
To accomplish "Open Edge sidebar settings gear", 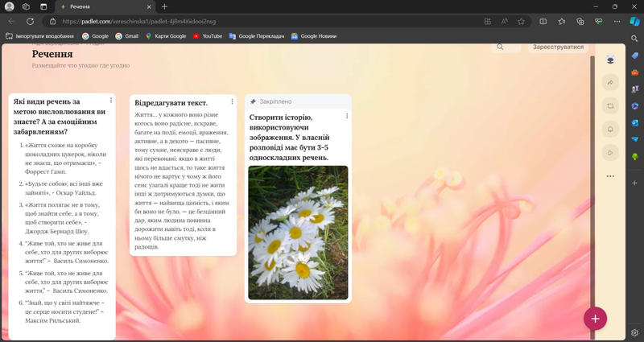I will 634,332.
